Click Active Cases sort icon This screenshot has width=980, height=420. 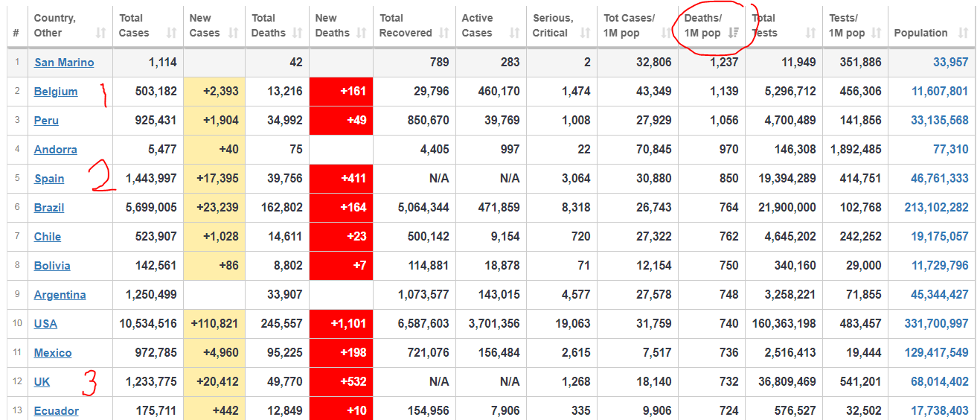514,33
